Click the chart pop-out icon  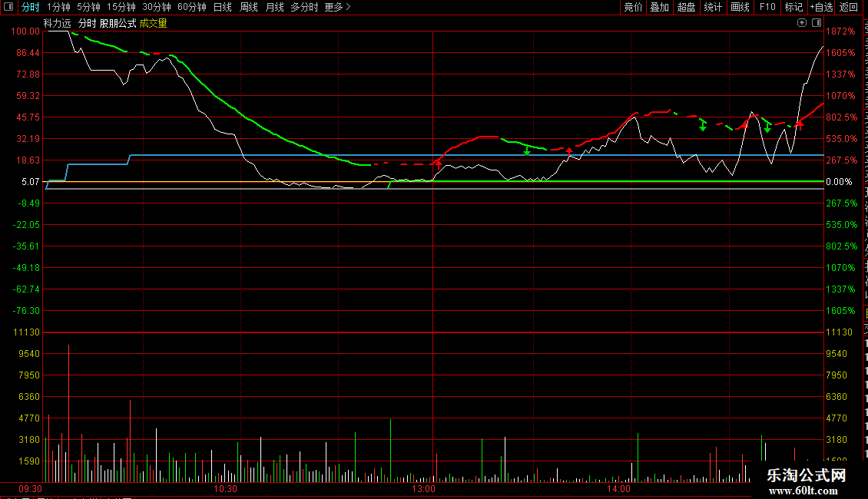click(802, 23)
